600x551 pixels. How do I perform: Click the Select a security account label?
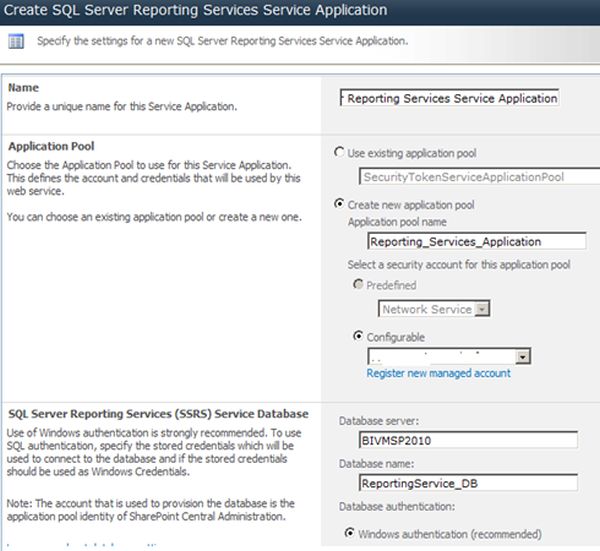tap(458, 265)
